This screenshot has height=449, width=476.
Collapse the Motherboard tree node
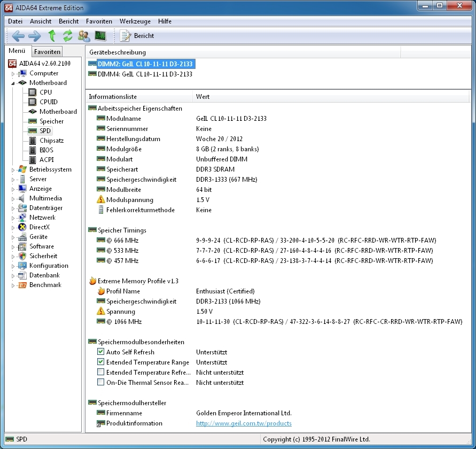pyautogui.click(x=13, y=83)
